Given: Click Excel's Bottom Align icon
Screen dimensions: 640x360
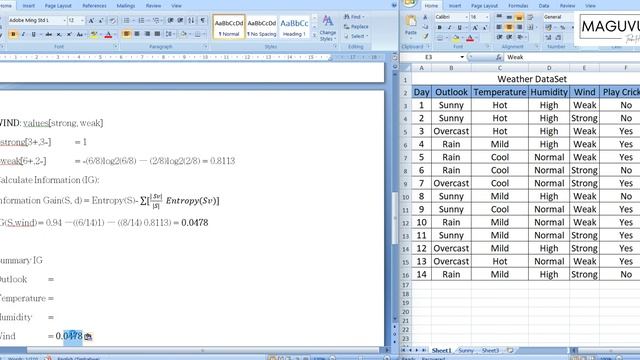Looking at the screenshot, I should [519, 17].
